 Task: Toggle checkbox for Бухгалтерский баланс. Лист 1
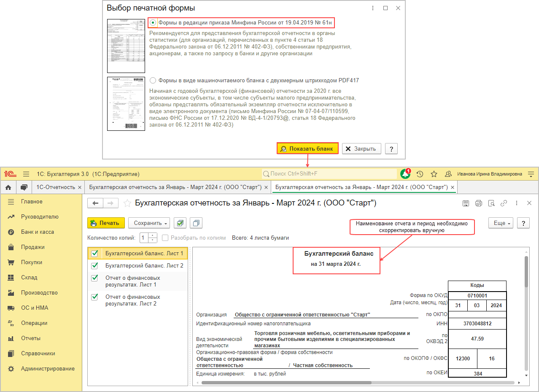[94, 253]
